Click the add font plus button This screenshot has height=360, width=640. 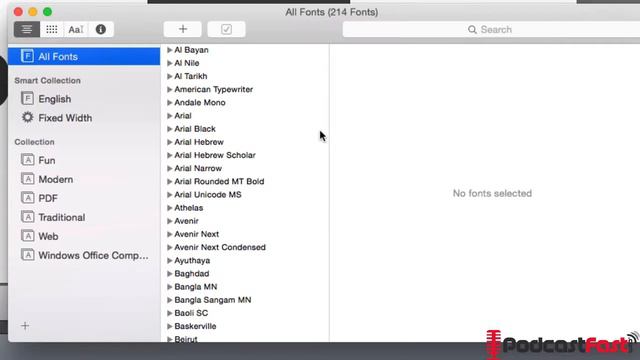point(182,29)
